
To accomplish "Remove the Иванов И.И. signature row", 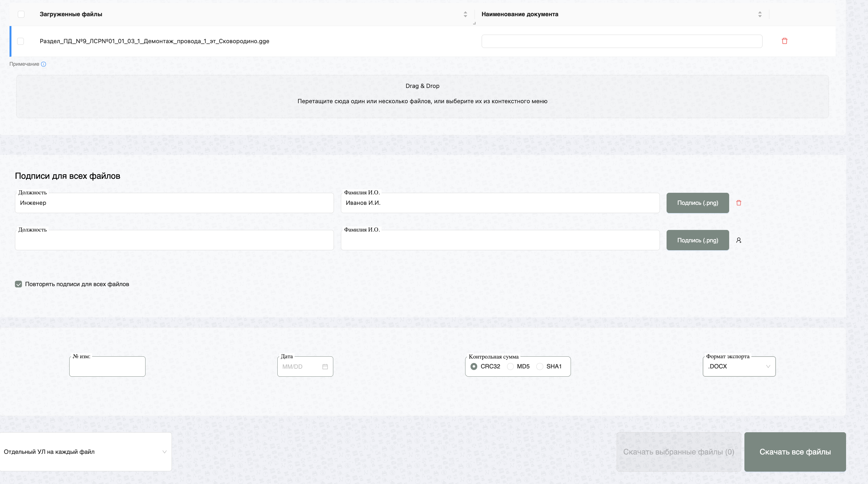I will pos(739,203).
